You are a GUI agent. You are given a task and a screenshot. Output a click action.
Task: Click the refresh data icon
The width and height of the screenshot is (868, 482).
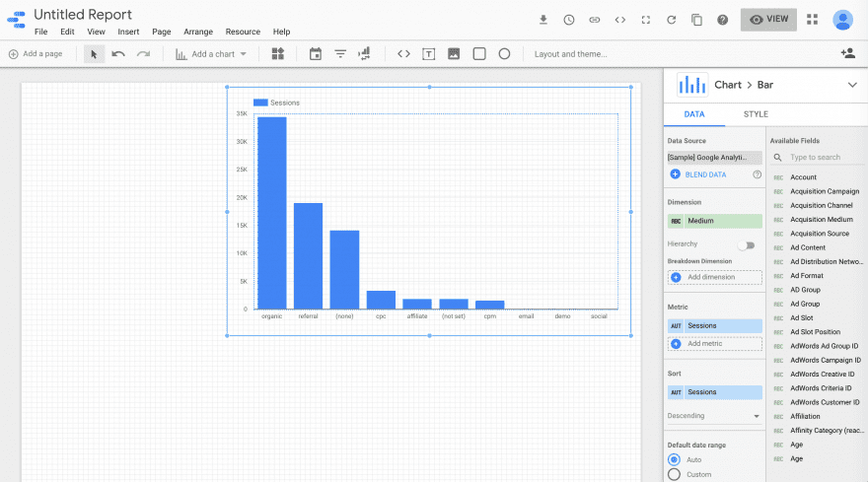tap(672, 20)
